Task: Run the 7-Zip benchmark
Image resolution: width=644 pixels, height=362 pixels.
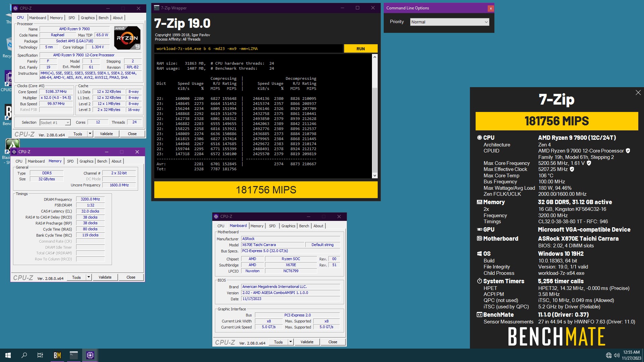Action: pos(361,49)
